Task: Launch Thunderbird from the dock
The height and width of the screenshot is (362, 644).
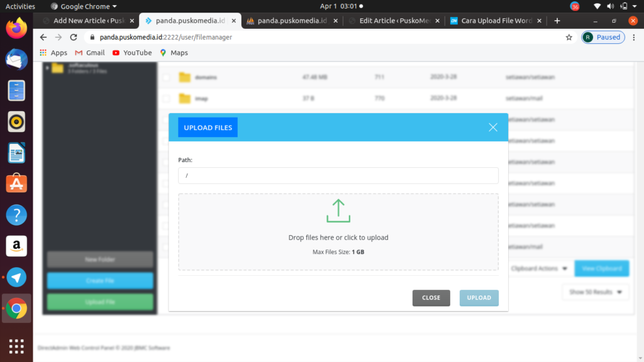Action: 16,60
